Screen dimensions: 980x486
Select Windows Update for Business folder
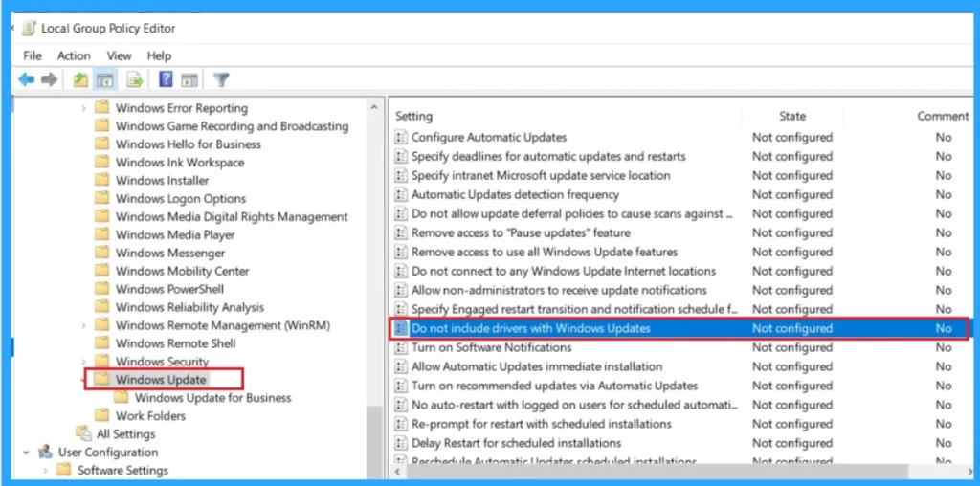[x=212, y=398]
